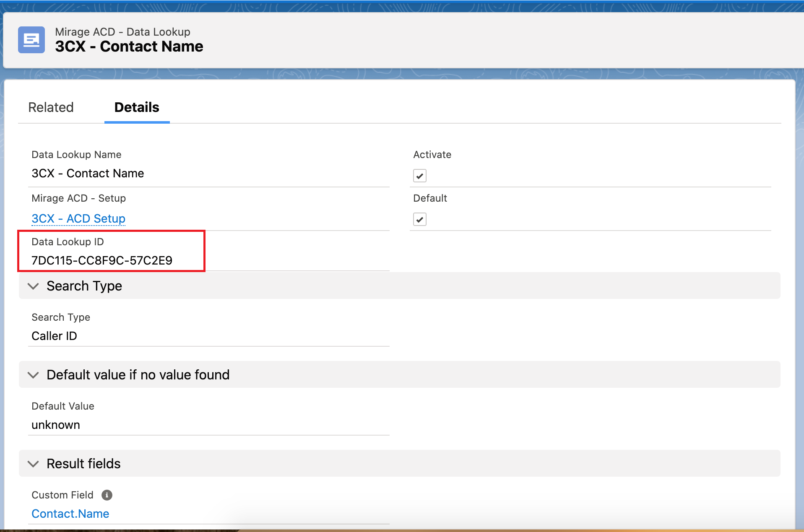Image resolution: width=804 pixels, height=532 pixels.
Task: Click the Data Lookup record icon
Action: point(31,40)
